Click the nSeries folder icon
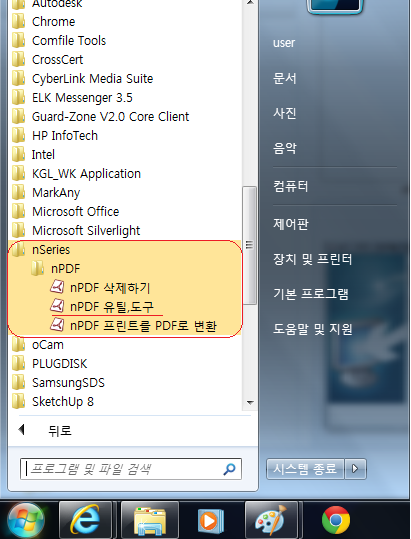The image size is (411, 539). [18, 249]
